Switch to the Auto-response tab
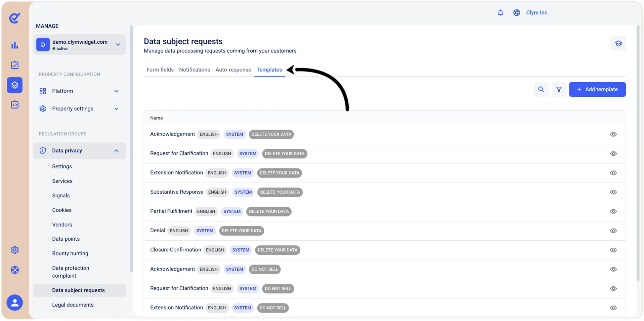The height and width of the screenshot is (321, 644). click(233, 70)
